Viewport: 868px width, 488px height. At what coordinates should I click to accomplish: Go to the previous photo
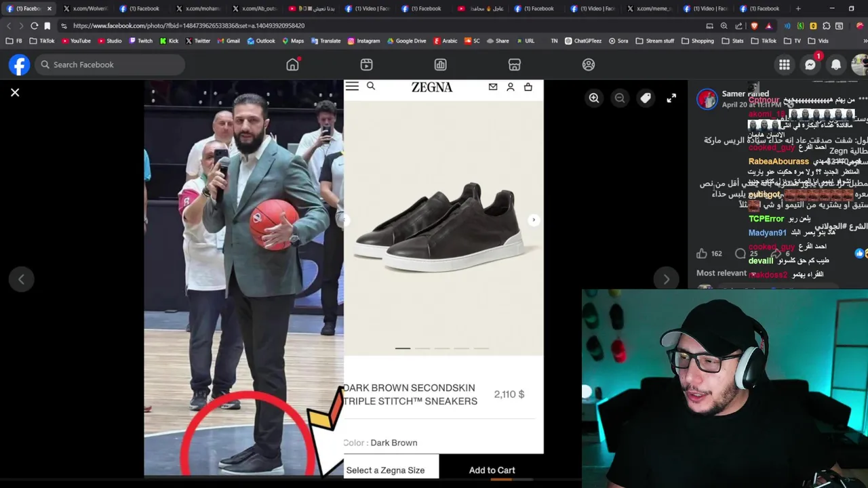pos(21,279)
